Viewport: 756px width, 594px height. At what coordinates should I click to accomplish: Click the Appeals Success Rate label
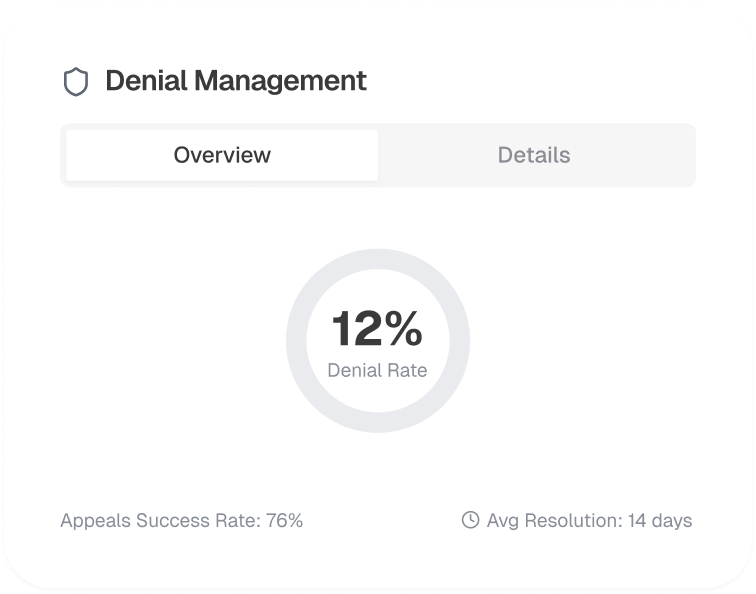point(160,520)
